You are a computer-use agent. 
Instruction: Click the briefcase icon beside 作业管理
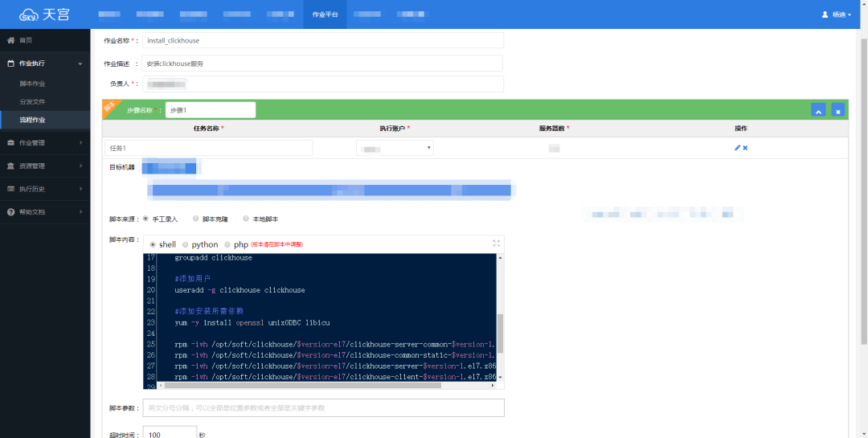click(x=10, y=143)
